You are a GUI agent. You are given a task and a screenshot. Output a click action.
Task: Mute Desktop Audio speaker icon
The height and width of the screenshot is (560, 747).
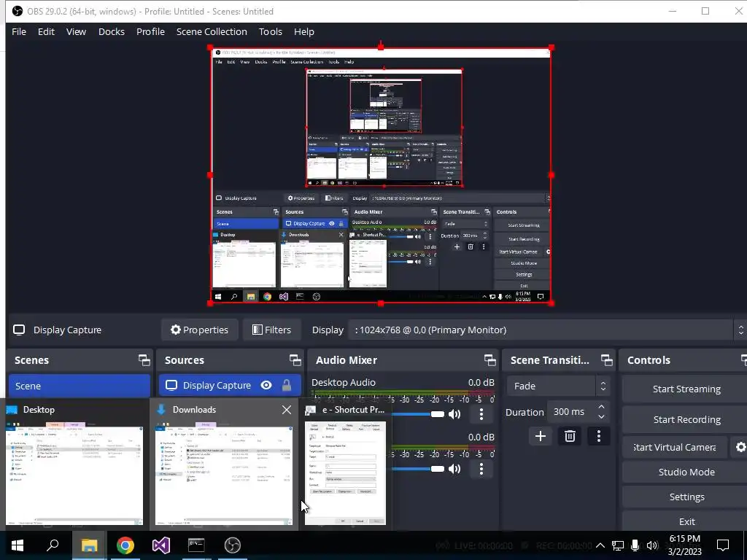454,414
